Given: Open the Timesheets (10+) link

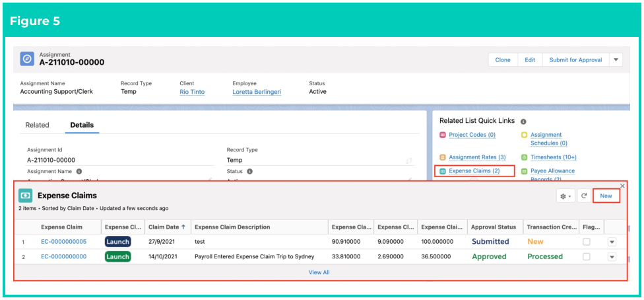Looking at the screenshot, I should coord(553,157).
